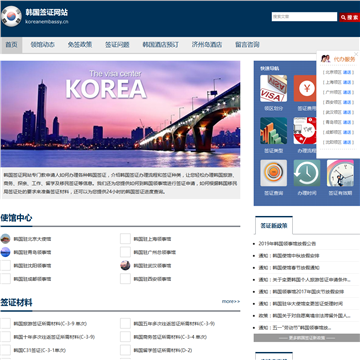Open the 留言咨询 menu item

pyautogui.click(x=247, y=45)
